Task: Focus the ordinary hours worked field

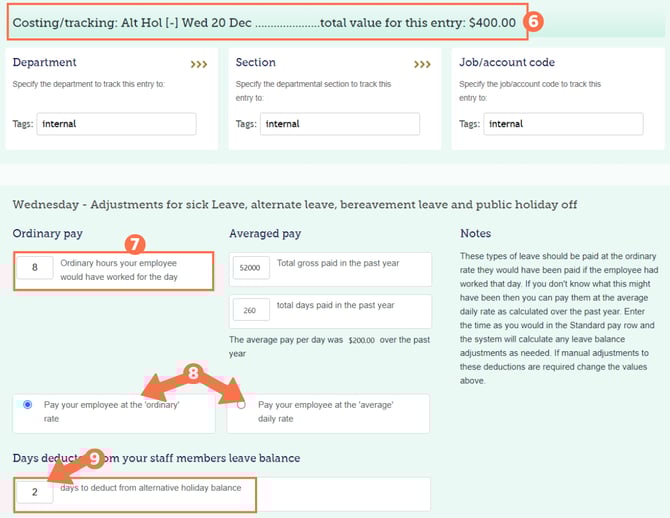Action: (35, 268)
